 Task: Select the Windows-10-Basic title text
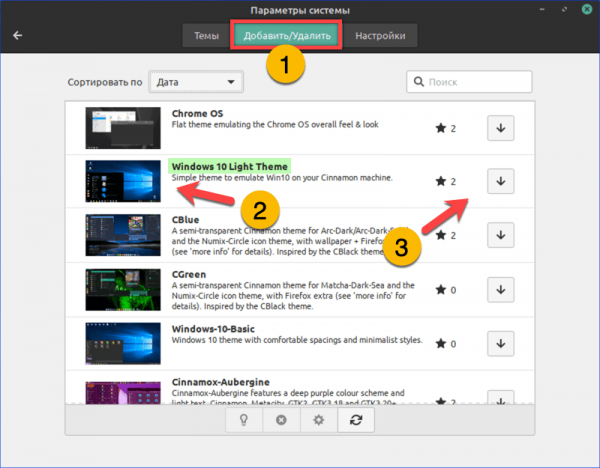213,329
